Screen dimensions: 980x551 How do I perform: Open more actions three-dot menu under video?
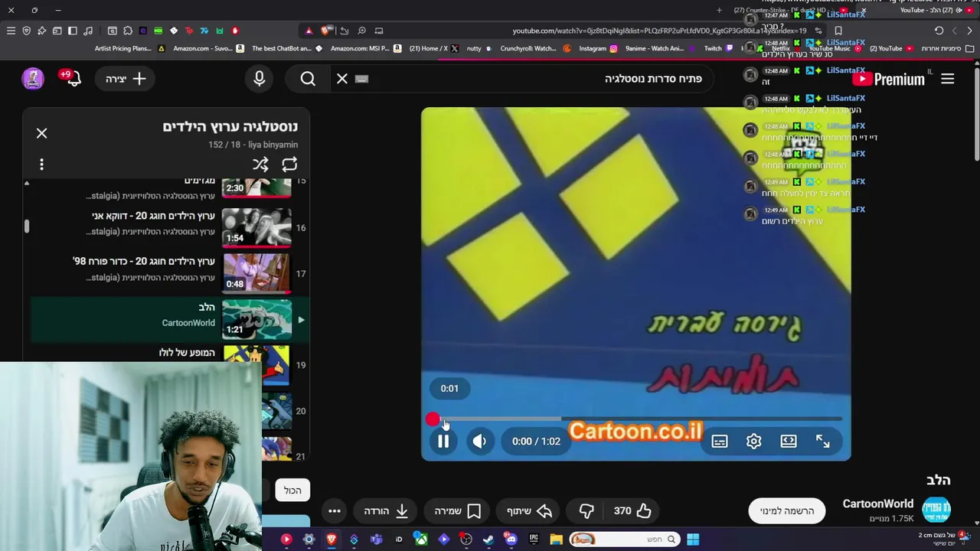[x=335, y=510]
